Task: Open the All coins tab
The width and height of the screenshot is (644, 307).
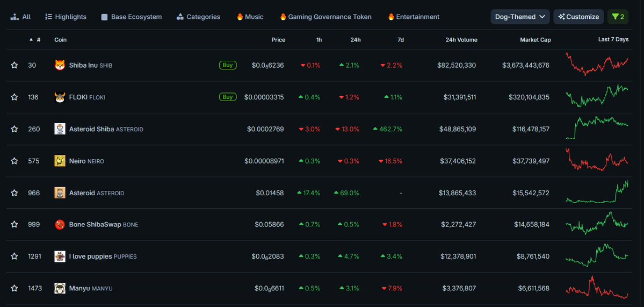Action: [20, 17]
